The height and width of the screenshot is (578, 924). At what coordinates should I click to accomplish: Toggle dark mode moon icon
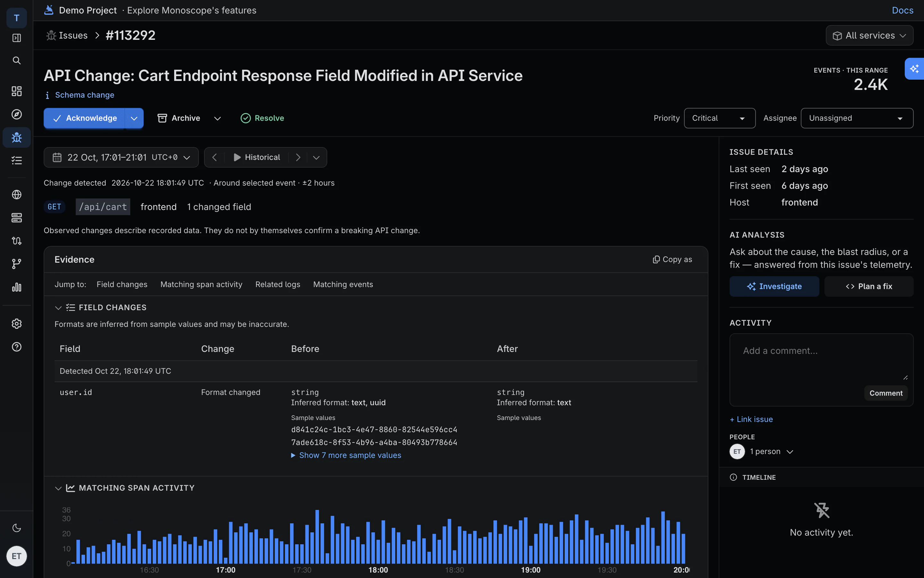click(x=16, y=528)
